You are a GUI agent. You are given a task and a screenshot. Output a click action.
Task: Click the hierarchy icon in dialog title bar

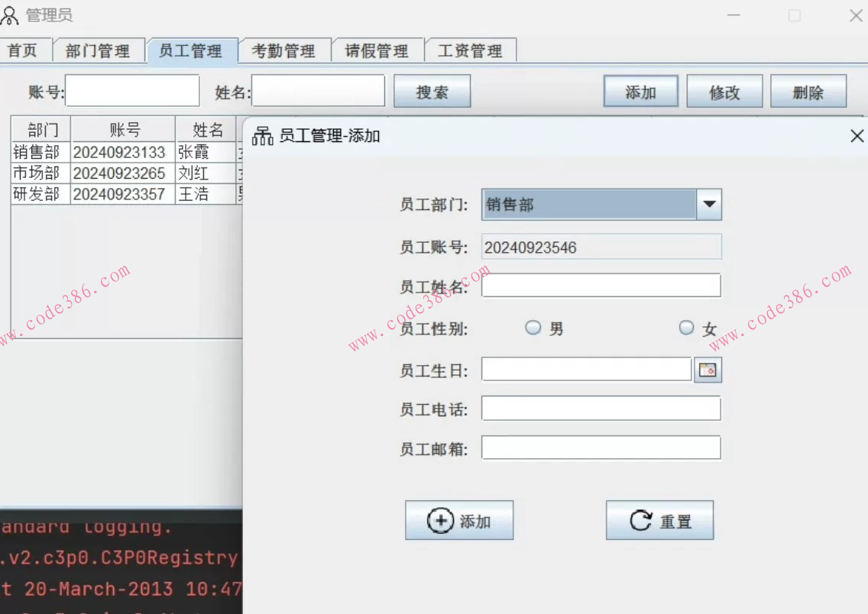point(262,135)
